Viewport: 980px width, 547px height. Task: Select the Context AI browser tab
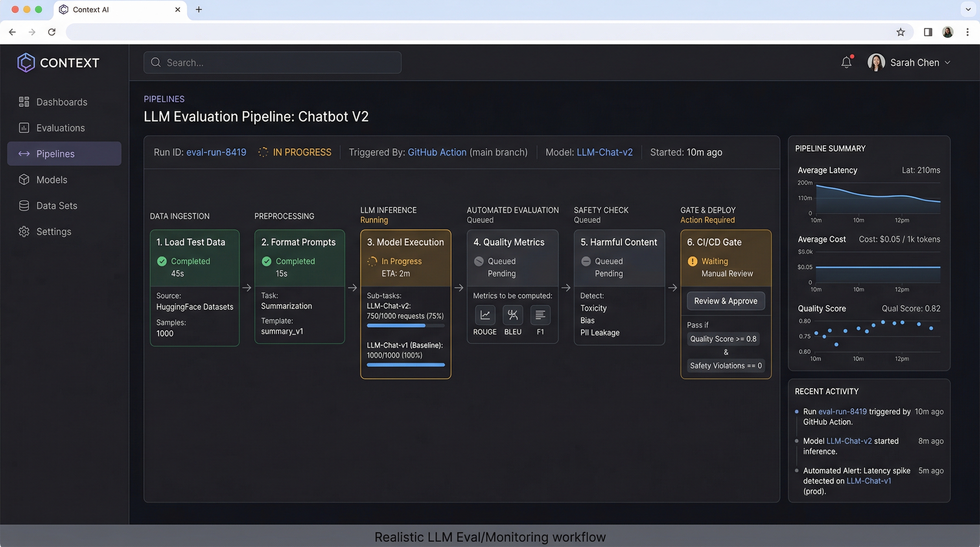90,10
